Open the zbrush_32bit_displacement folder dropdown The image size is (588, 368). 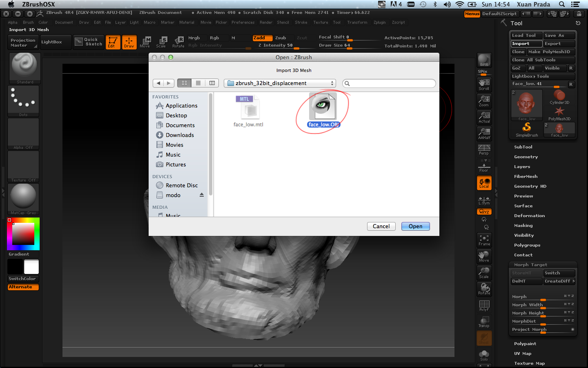click(x=280, y=83)
